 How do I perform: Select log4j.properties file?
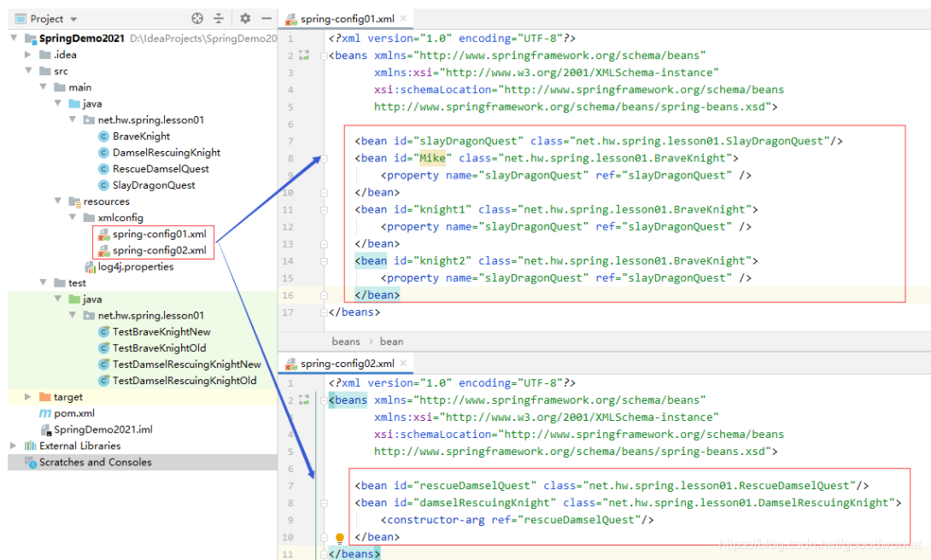(136, 267)
